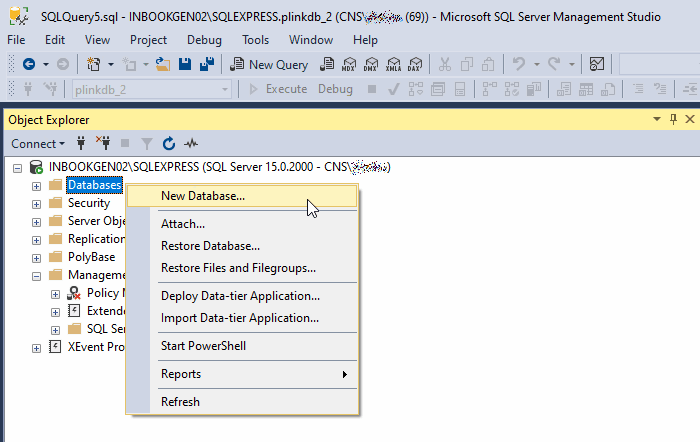Expand the XEvent Profiler node

click(x=36, y=348)
